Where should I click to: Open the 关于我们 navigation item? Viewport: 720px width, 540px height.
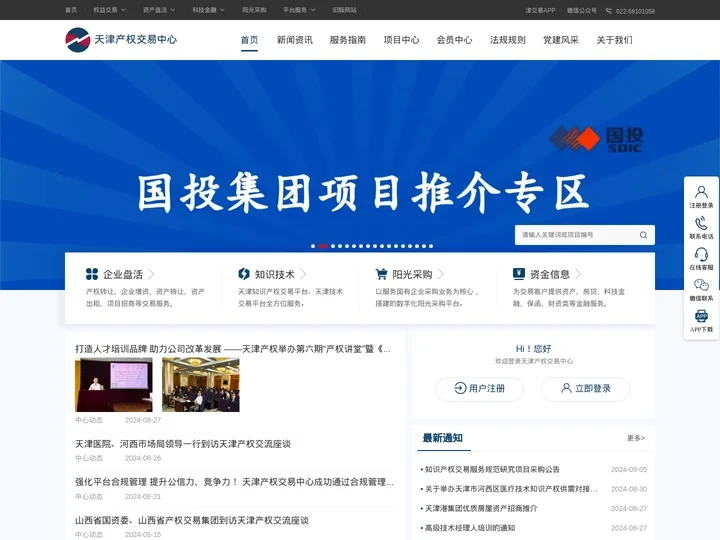(614, 40)
